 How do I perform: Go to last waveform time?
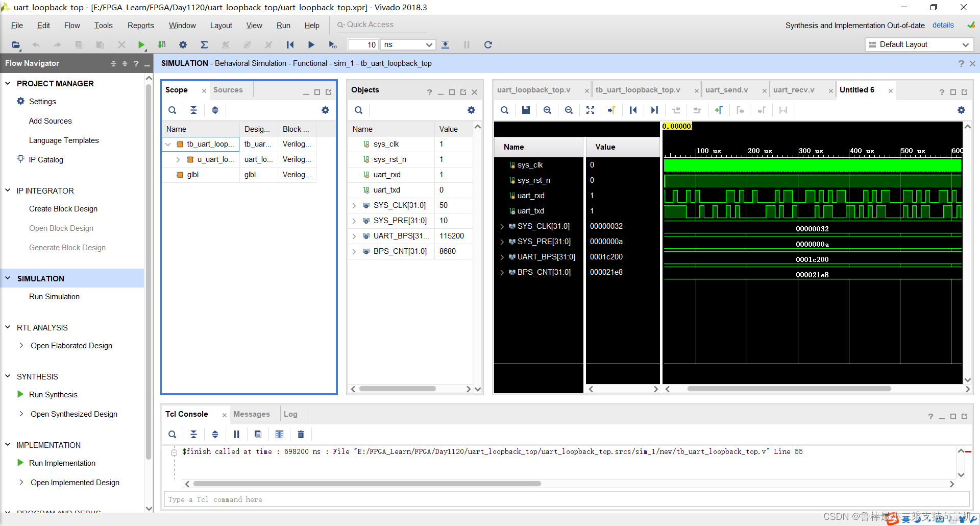pos(654,110)
